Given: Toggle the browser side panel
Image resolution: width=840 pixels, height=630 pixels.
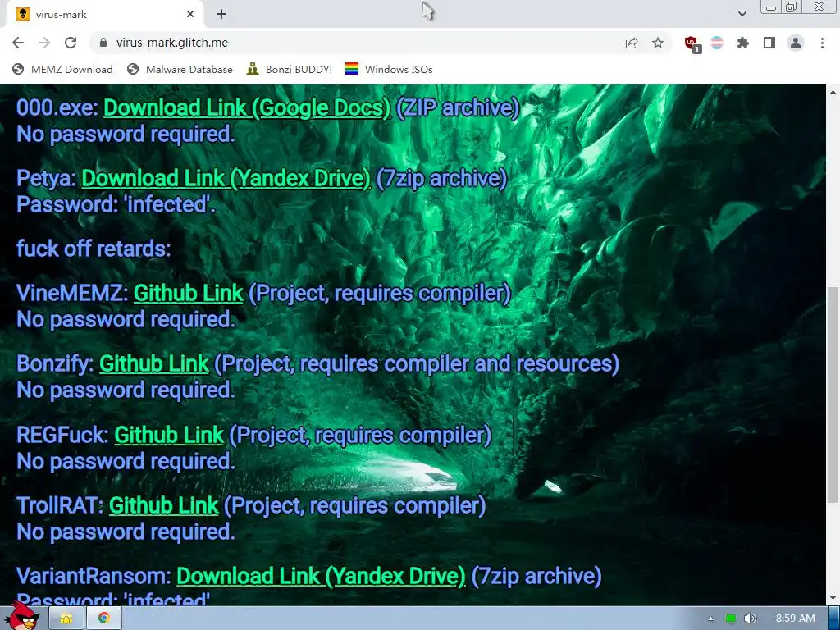Looking at the screenshot, I should [x=769, y=43].
